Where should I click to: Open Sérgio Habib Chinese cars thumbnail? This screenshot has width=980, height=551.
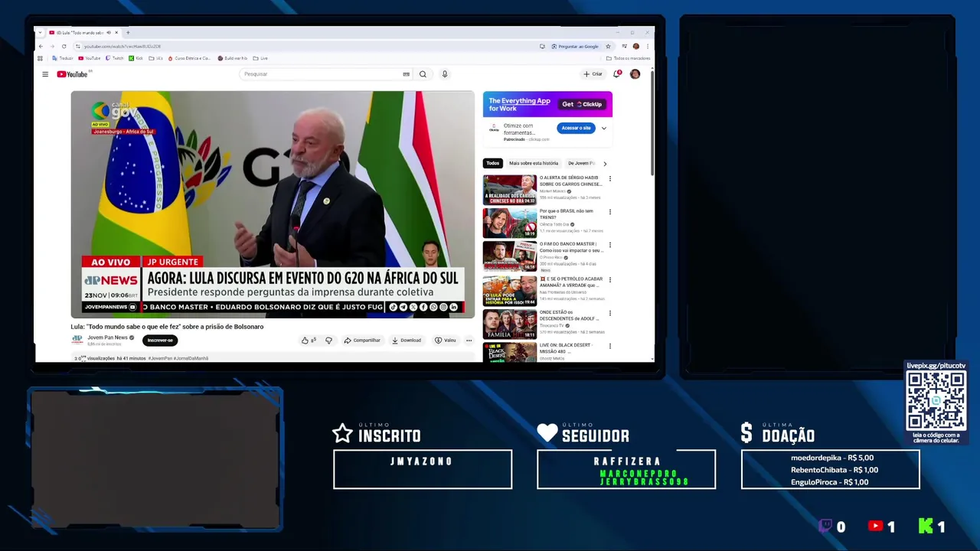510,190
